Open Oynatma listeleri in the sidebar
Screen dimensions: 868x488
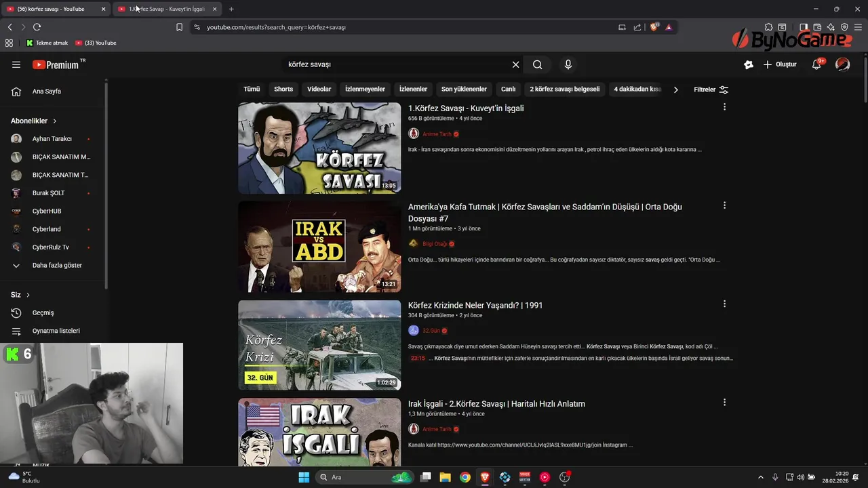[53, 331]
